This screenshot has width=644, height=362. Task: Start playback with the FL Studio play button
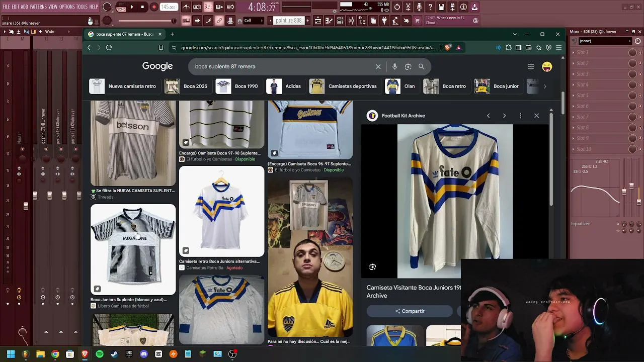tap(132, 7)
